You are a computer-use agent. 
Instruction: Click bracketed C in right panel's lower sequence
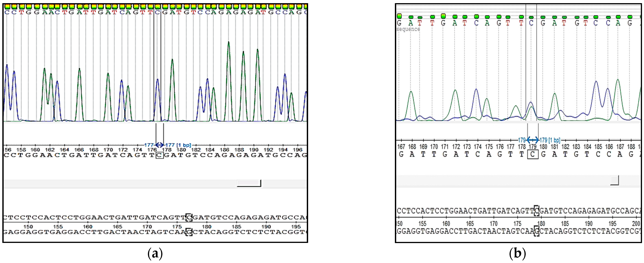pyautogui.click(x=536, y=211)
